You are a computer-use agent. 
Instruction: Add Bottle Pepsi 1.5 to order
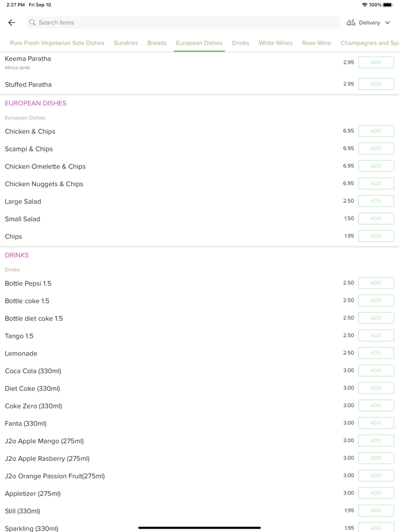click(x=376, y=283)
